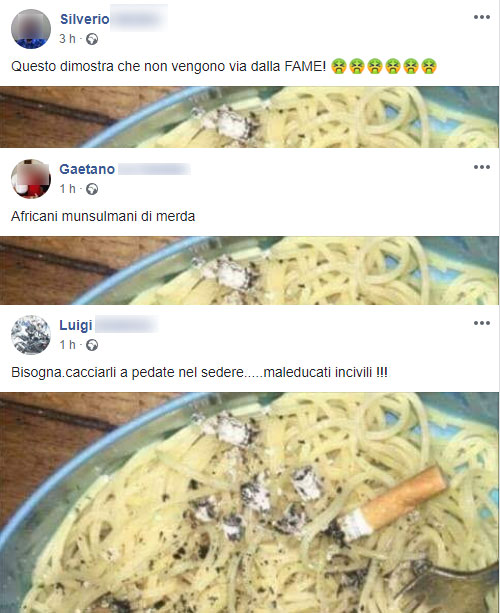Image resolution: width=500 pixels, height=613 pixels.
Task: Open Silverio's profile picture
Action: pos(31,29)
